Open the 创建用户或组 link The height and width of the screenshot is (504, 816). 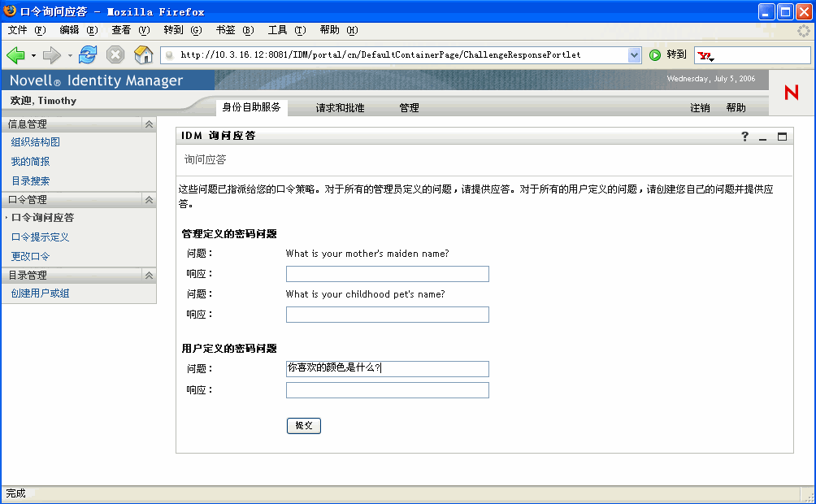point(40,293)
